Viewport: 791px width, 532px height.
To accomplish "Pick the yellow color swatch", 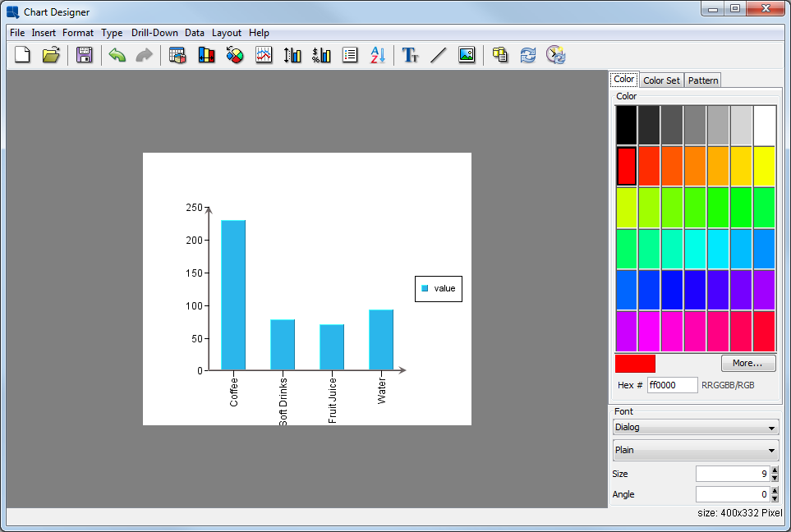I will [x=764, y=166].
